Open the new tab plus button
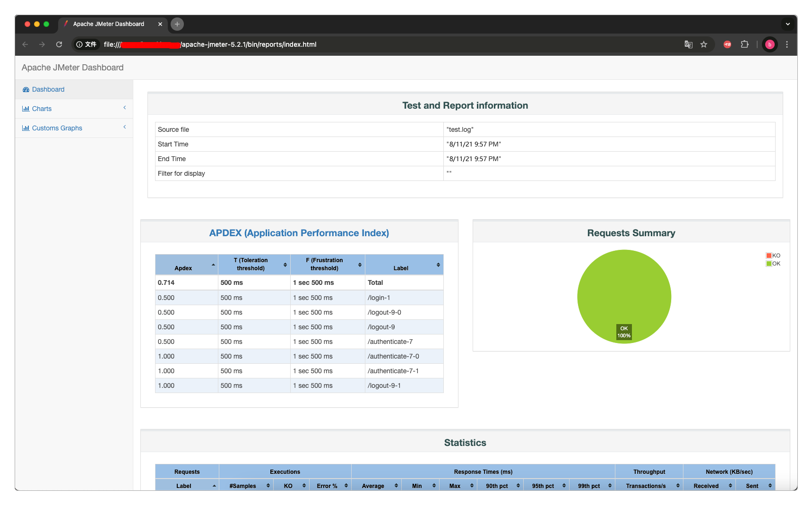 [177, 24]
